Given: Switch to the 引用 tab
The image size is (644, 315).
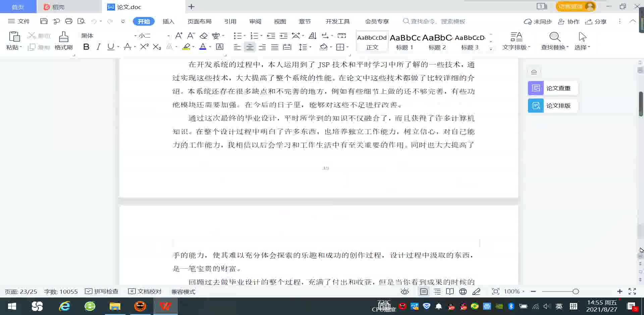Looking at the screenshot, I should pyautogui.click(x=230, y=21).
